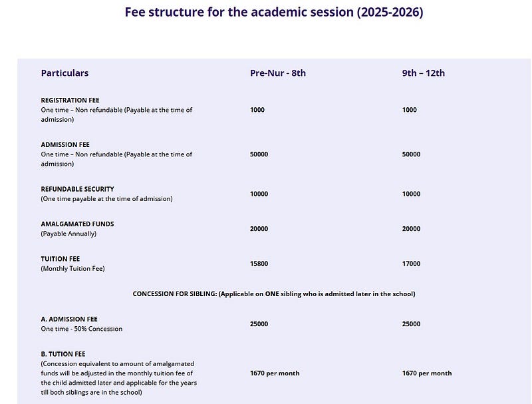The width and height of the screenshot is (532, 404).
Task: Click the 50000 admission fee under 9th – 12th
Action: pyautogui.click(x=411, y=154)
